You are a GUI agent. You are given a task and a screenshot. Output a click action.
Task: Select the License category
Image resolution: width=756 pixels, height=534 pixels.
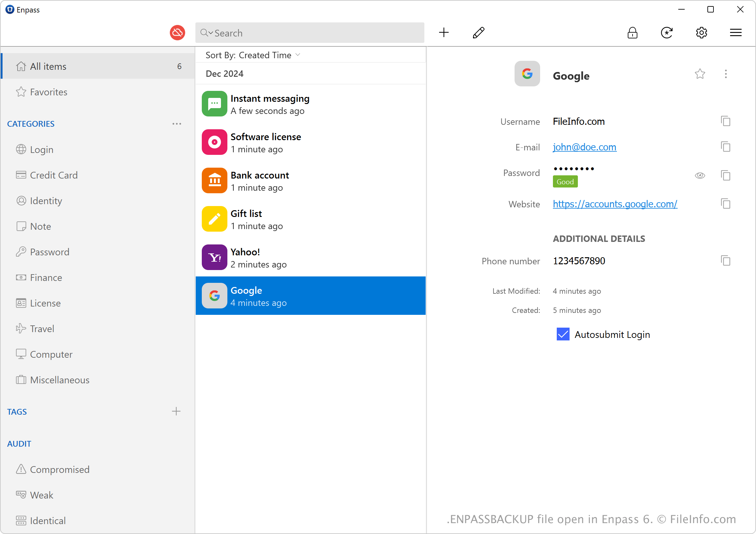click(98, 303)
